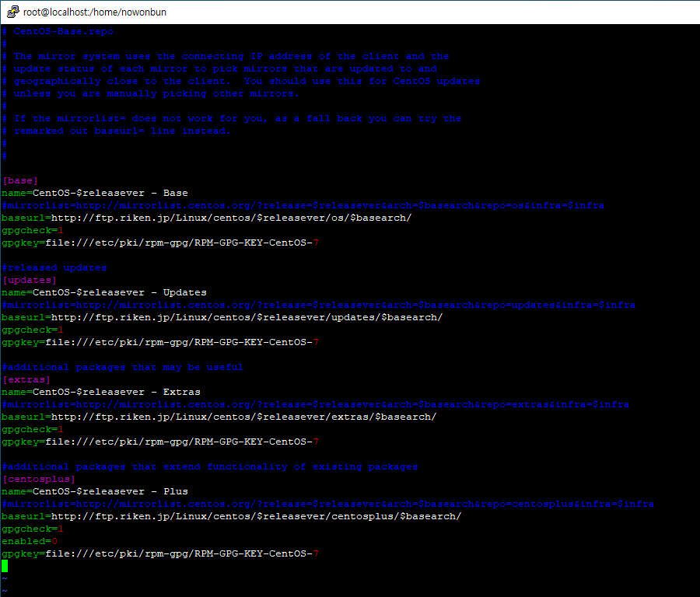Click the comment line starting 'The mirror system uses'
The image size is (700, 597).
[x=226, y=57]
